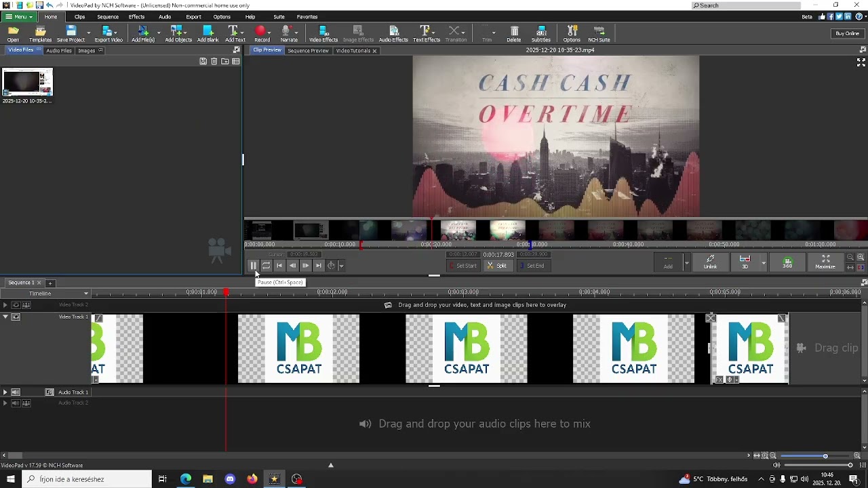Toggle Audio Track 1 music note icon

point(50,392)
